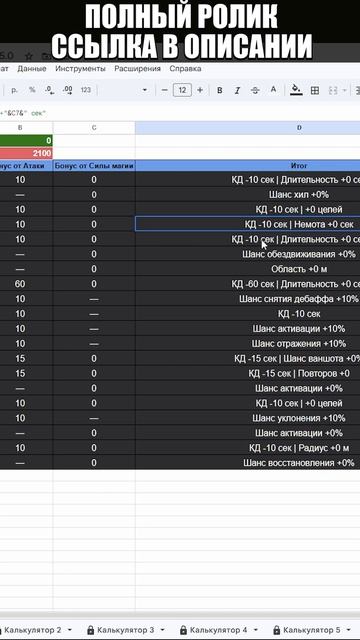
Task: Open the 123 number formats menu
Action: (x=86, y=90)
